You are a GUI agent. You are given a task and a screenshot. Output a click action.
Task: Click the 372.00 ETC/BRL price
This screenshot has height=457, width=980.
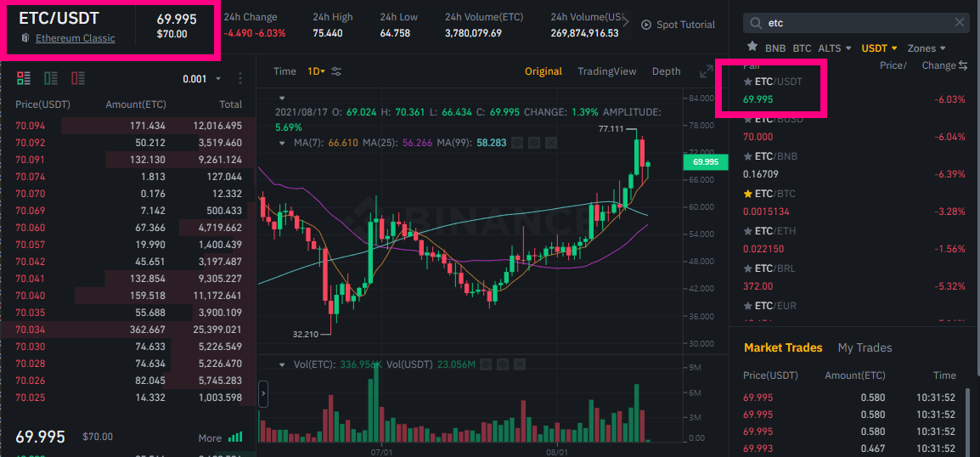click(x=758, y=286)
